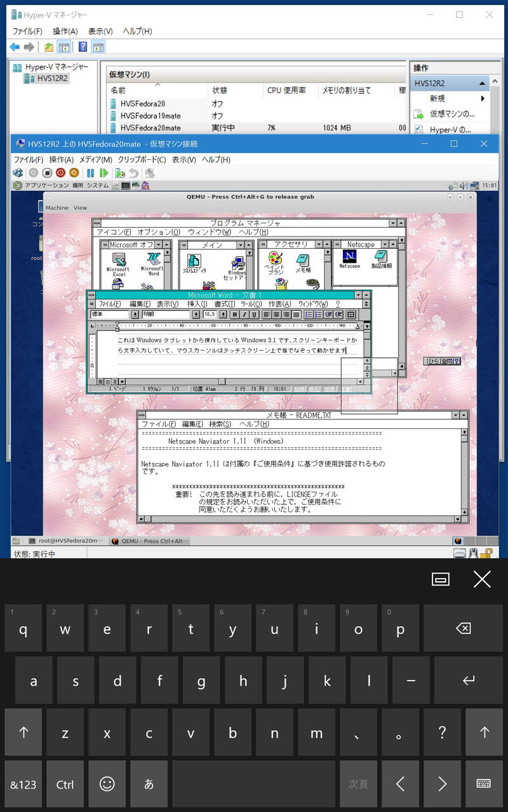Click the Revert (undo arrow) icon in VM toolbar

[x=134, y=173]
